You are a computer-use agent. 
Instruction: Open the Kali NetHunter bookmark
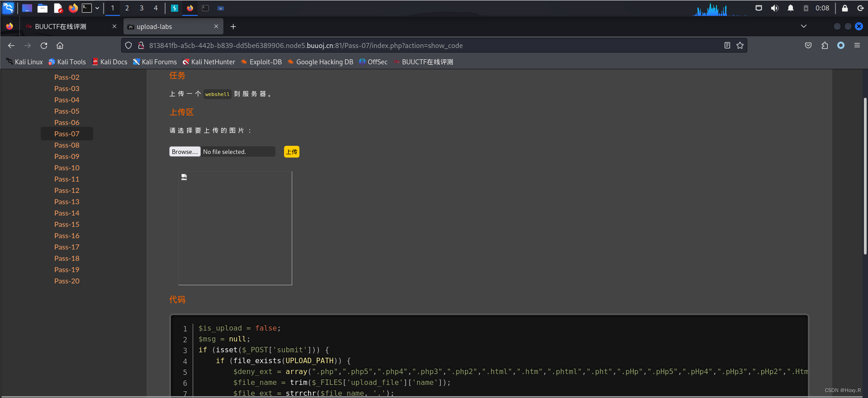[209, 62]
